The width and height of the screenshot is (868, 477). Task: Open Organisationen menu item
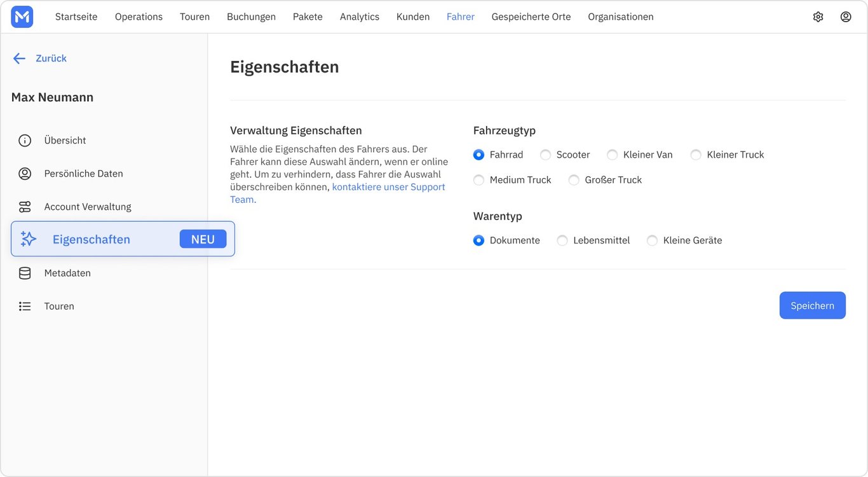621,17
